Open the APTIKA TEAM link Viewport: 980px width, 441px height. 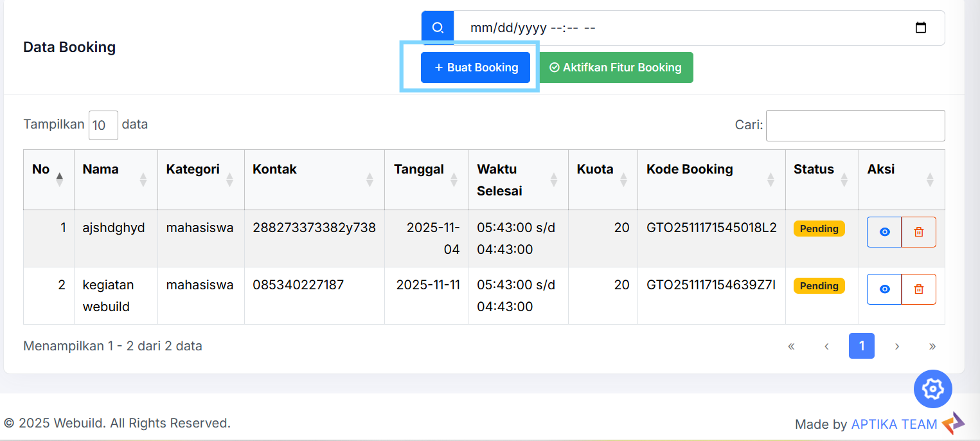(894, 424)
